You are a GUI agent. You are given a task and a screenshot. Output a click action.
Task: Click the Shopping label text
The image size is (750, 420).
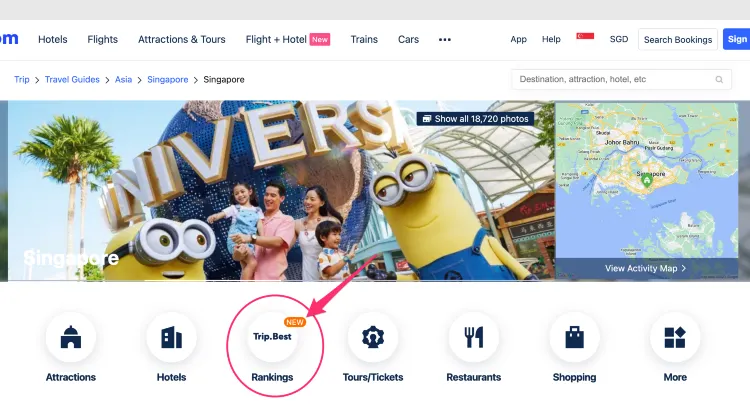coord(574,377)
